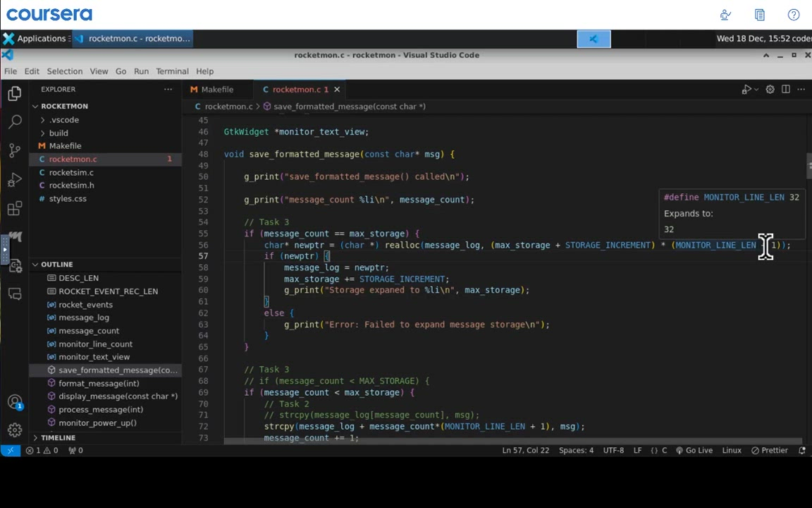Screen dimensions: 812x508
Task: Open the Source Control view
Action: click(15, 150)
